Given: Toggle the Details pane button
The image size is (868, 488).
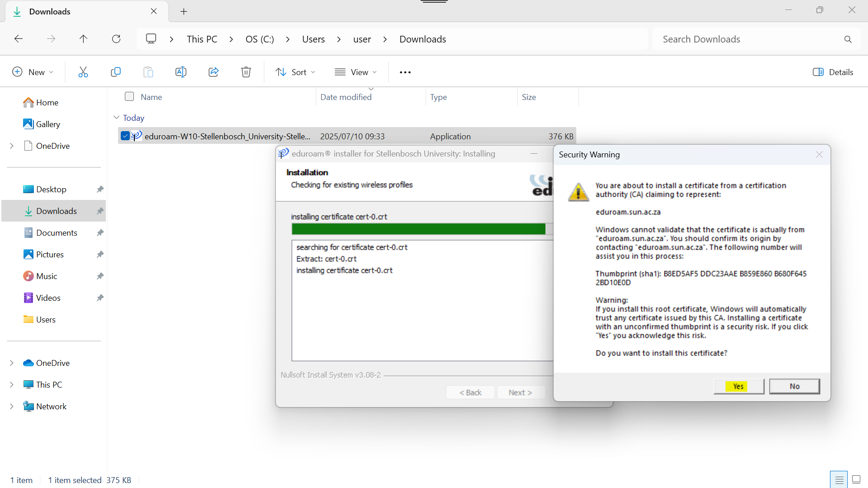Looking at the screenshot, I should pos(833,72).
